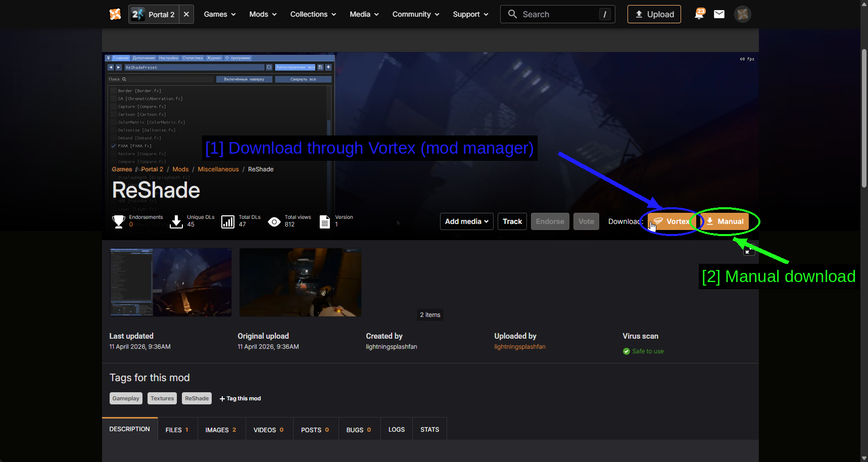This screenshot has height=462, width=868.
Task: Click the Version document icon
Action: 325,221
